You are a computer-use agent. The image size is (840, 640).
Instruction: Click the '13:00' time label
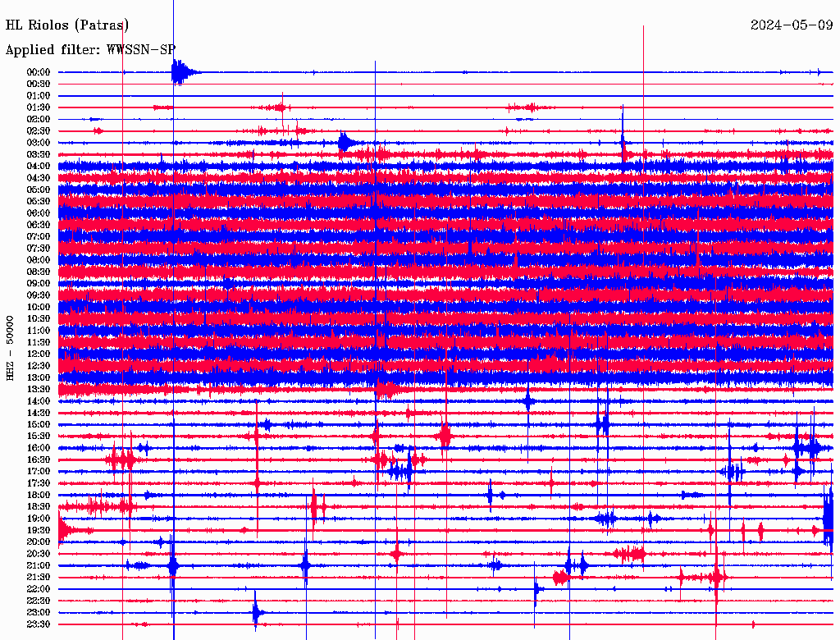[x=39, y=378]
